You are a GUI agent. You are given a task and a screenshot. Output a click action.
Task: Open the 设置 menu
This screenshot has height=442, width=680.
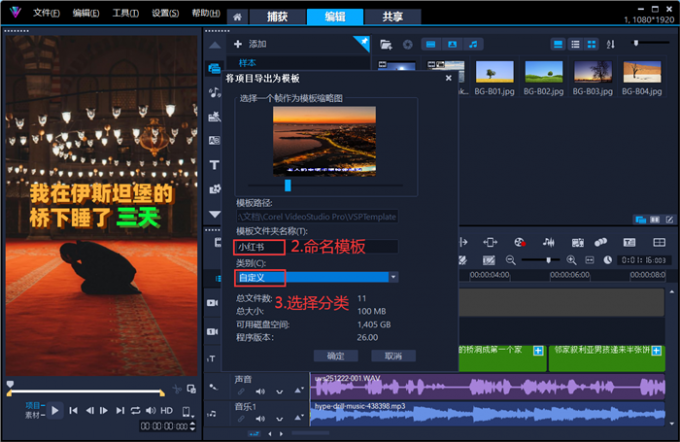[x=165, y=14]
